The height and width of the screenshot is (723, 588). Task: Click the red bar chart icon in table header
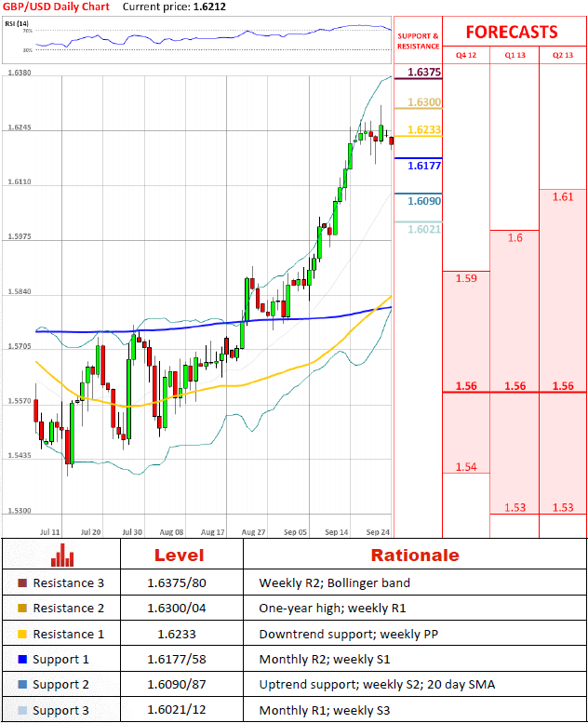tap(61, 556)
